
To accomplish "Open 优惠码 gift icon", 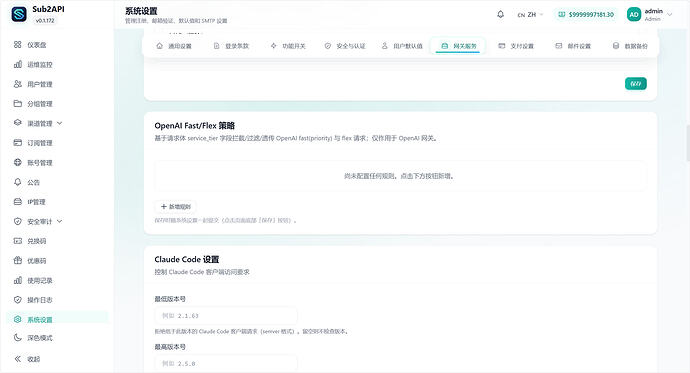I will pos(18,260).
